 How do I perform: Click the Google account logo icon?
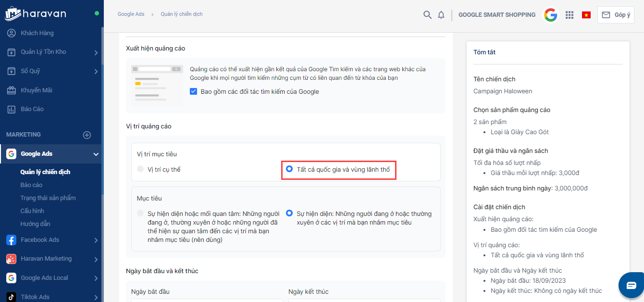[551, 15]
